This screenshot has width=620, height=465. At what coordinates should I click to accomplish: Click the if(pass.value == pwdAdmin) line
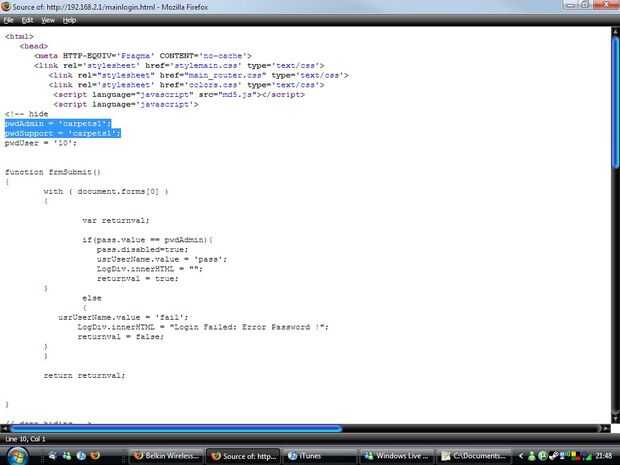tap(147, 240)
